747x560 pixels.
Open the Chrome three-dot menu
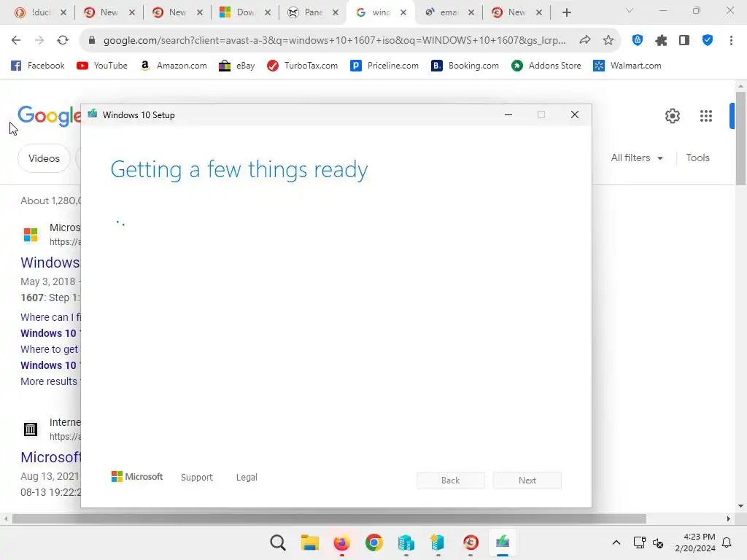(731, 41)
